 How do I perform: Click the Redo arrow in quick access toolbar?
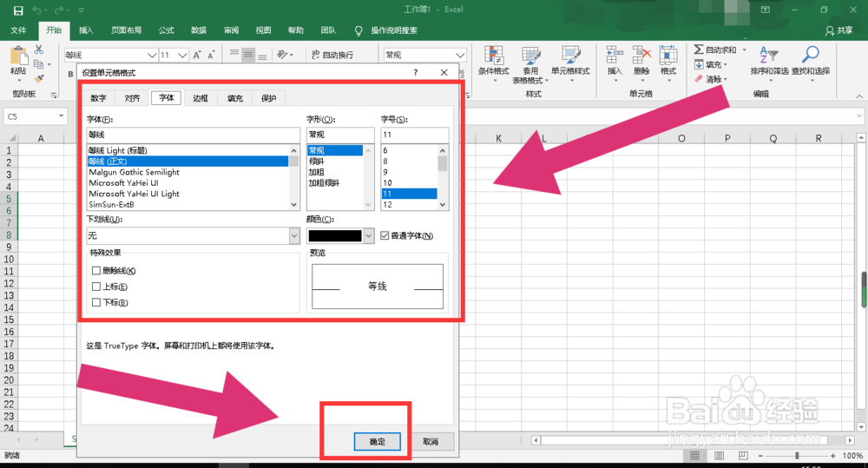click(59, 10)
